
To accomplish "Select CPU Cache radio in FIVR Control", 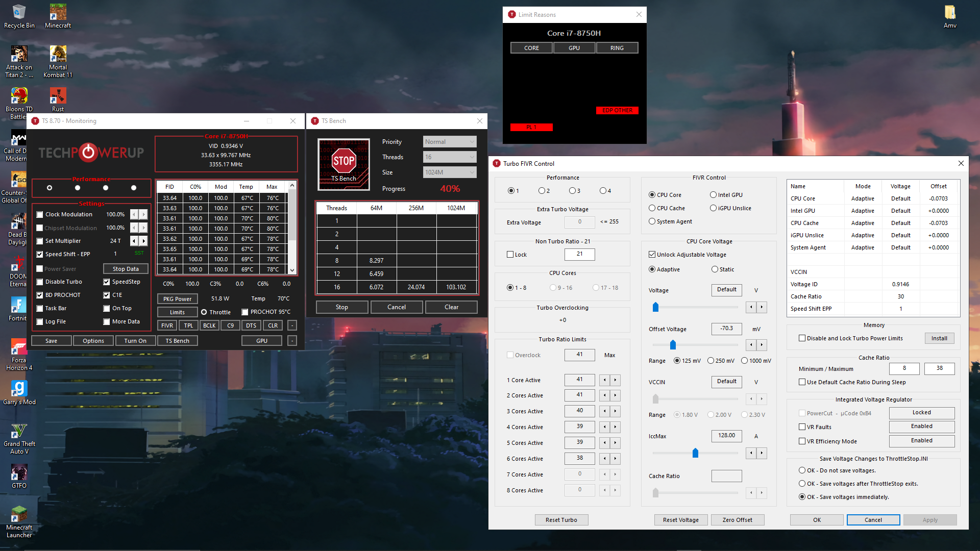I will pyautogui.click(x=652, y=208).
